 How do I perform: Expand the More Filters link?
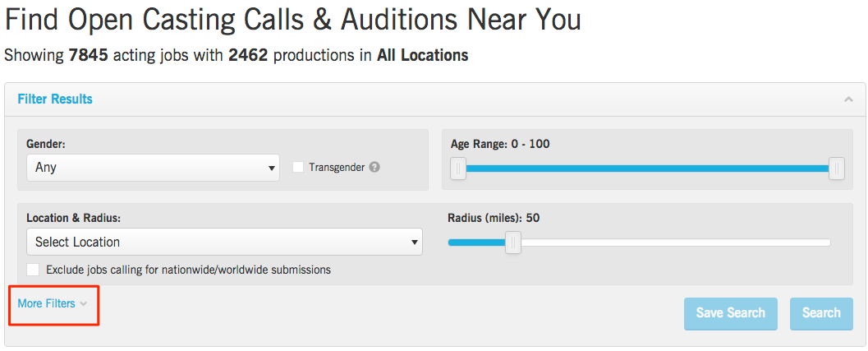pyautogui.click(x=47, y=304)
